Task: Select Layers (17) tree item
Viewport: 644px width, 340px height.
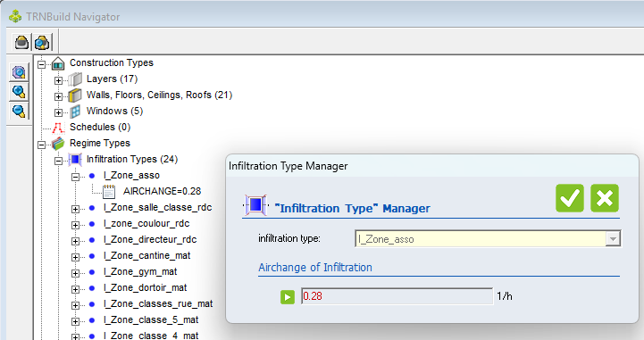Action: click(112, 79)
